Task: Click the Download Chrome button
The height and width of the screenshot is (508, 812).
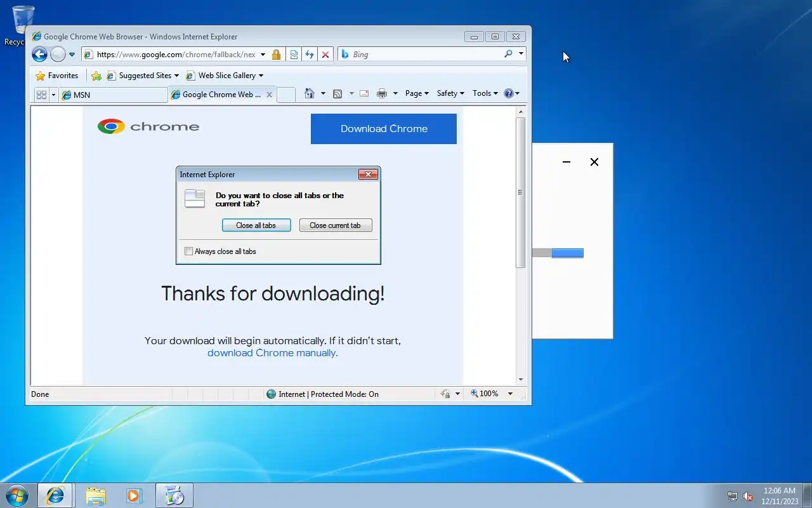Action: (384, 129)
